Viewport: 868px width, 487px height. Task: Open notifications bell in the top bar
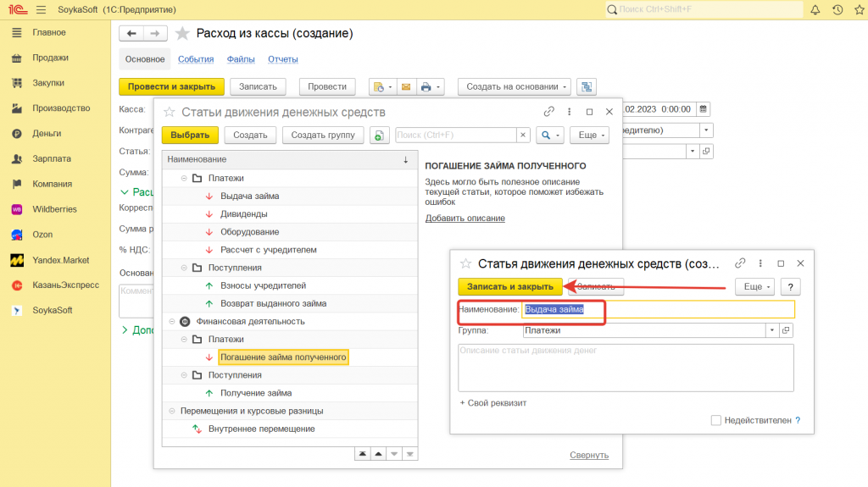[x=815, y=9]
